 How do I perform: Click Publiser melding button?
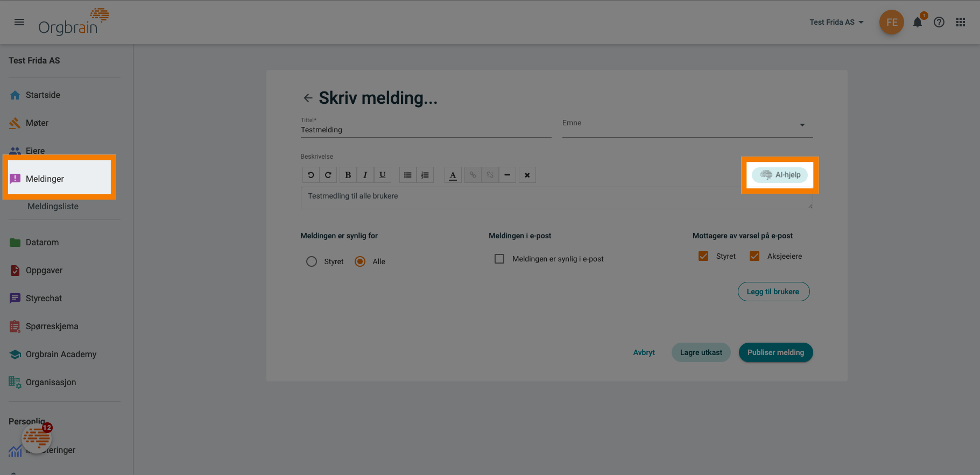click(775, 352)
